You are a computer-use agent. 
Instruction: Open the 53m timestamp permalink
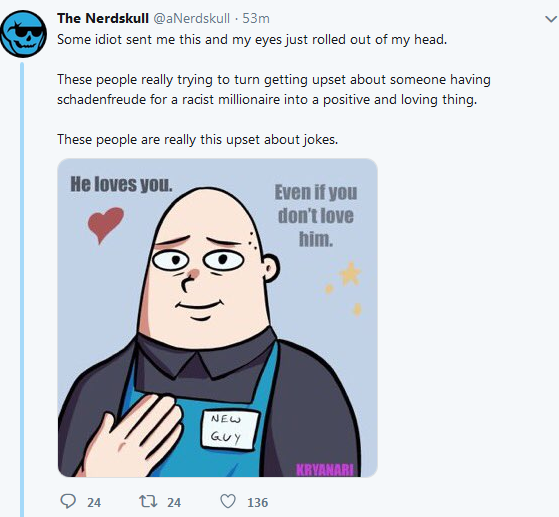click(256, 18)
